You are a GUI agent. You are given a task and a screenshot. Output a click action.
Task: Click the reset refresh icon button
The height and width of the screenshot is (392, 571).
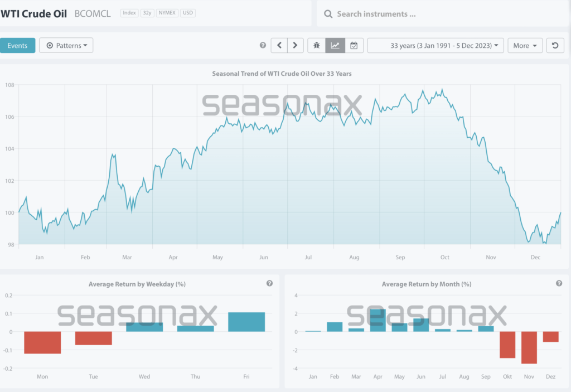554,45
